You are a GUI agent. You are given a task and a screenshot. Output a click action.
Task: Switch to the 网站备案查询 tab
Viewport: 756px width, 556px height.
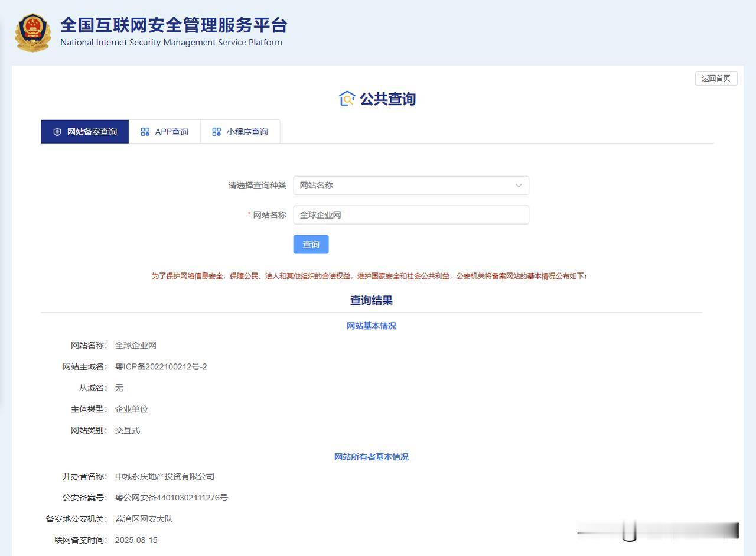(85, 132)
